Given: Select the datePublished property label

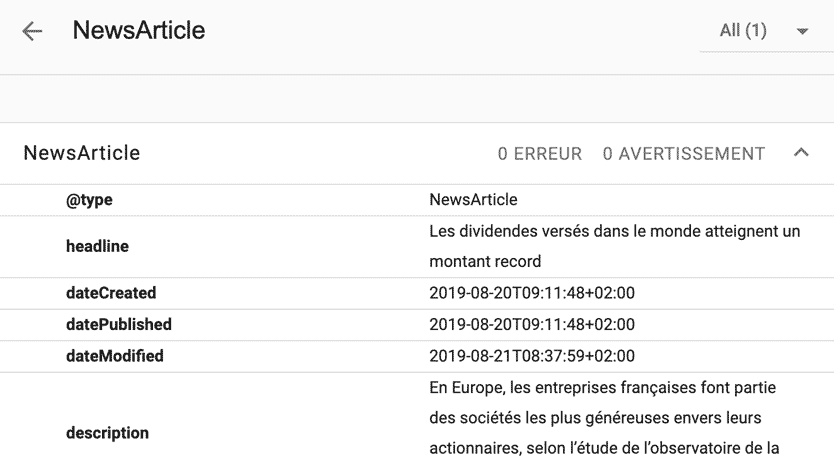Looking at the screenshot, I should pyautogui.click(x=119, y=324).
